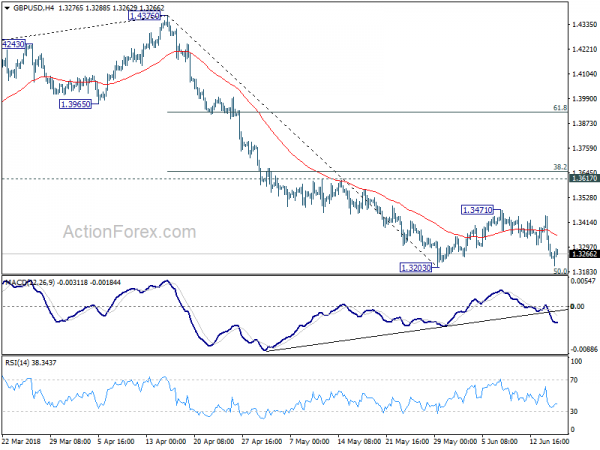Viewport: 600px width, 450px height.
Task: Select the 1.32030 price label
Action: coord(416,267)
